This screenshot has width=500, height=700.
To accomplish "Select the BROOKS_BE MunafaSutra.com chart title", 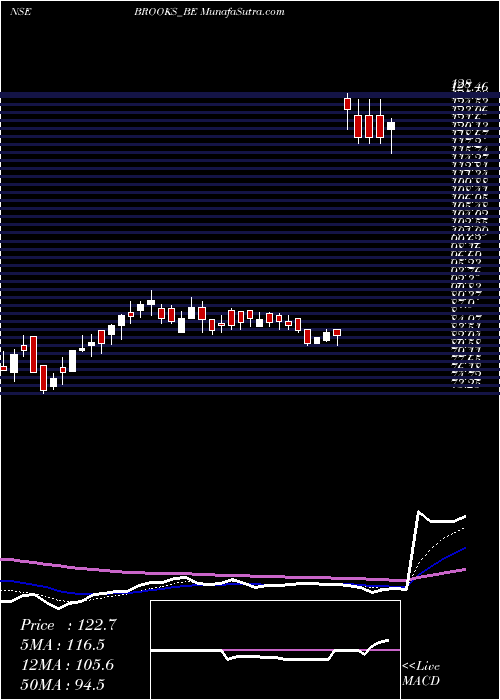I will (209, 12).
